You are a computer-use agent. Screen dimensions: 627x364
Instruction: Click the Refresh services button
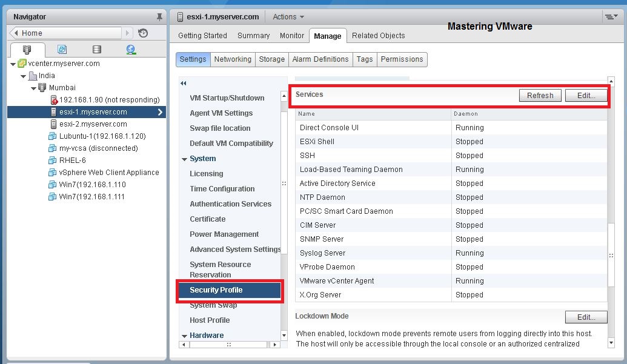pyautogui.click(x=540, y=96)
